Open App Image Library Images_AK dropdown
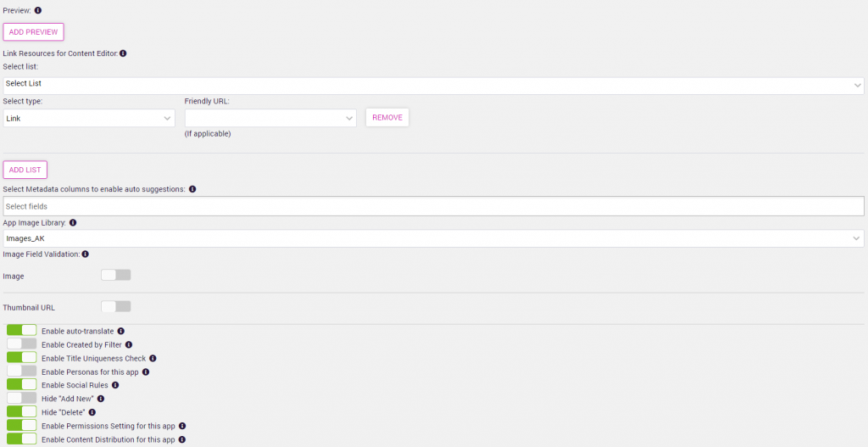Image resolution: width=868 pixels, height=447 pixels. click(433, 239)
